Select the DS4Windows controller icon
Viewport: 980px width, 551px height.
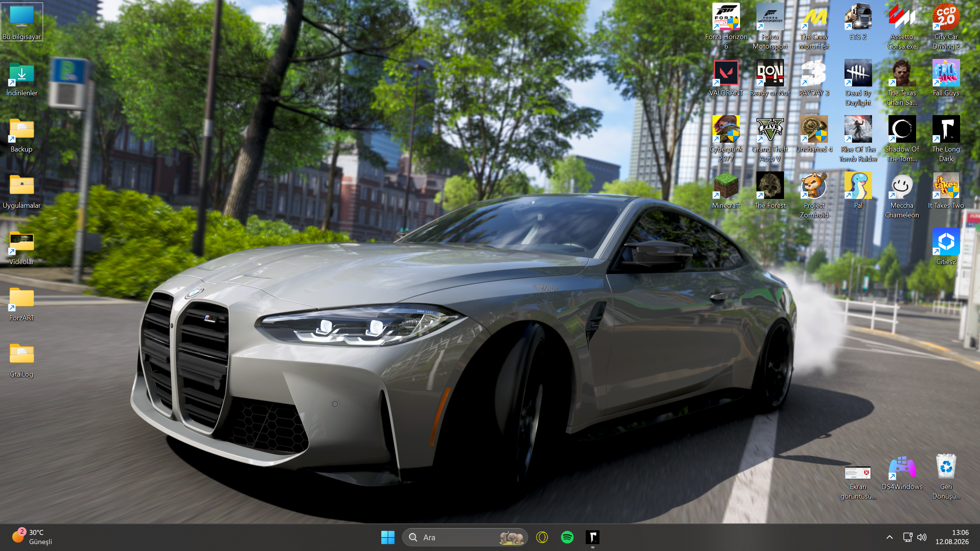coord(902,472)
